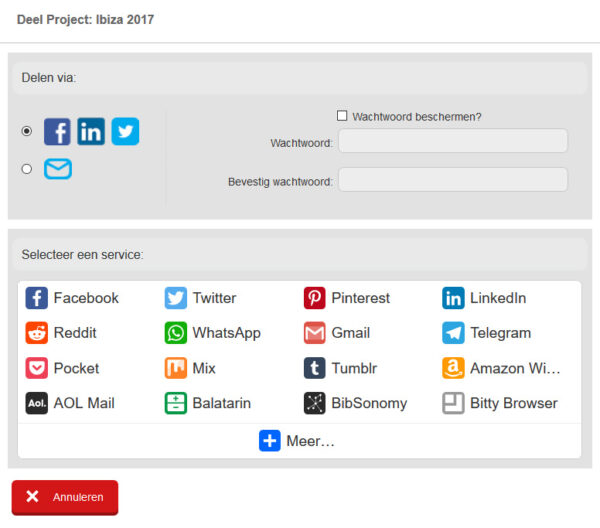Image resolution: width=600 pixels, height=528 pixels.
Task: Click the Annuleren cancel button
Action: coord(65,497)
